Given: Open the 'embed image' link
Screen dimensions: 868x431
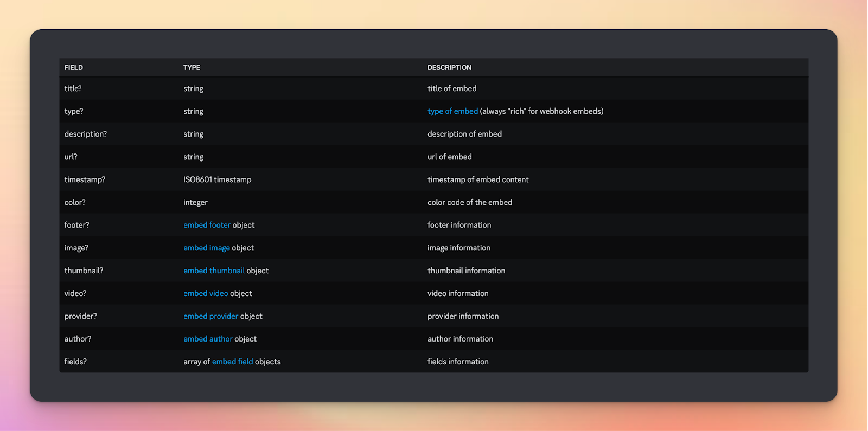Looking at the screenshot, I should [207, 248].
